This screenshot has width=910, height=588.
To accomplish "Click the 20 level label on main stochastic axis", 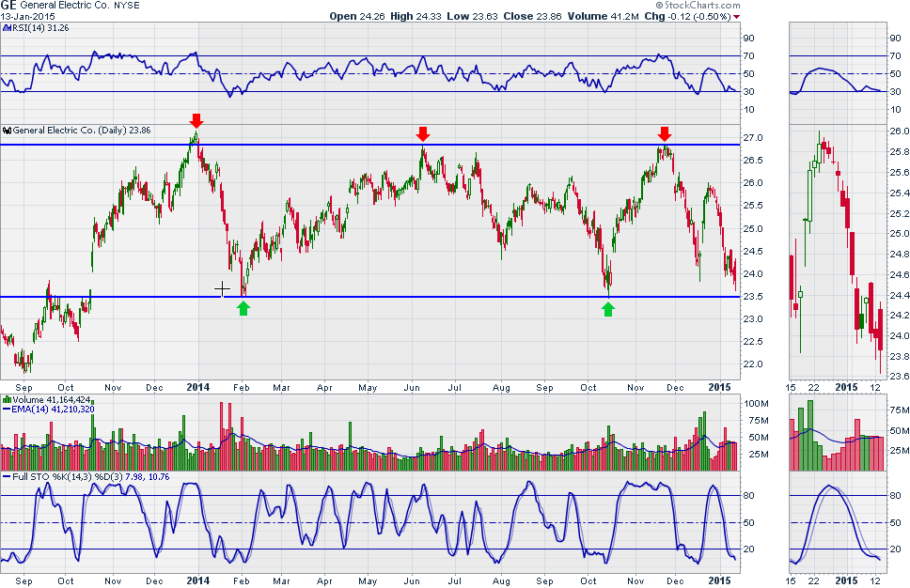I will point(749,549).
